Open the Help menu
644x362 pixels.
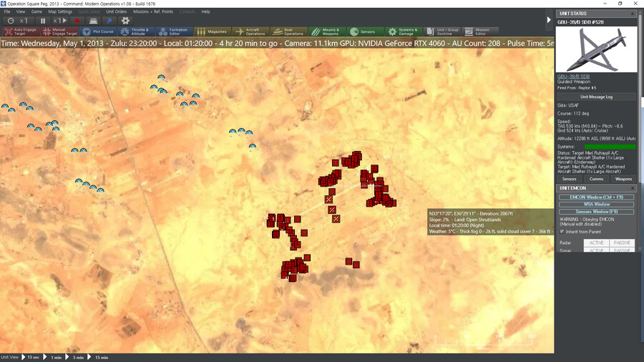tap(206, 11)
